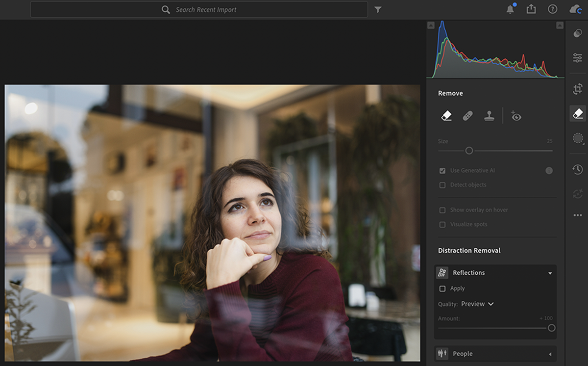Open the filter funnel next to search

point(378,9)
